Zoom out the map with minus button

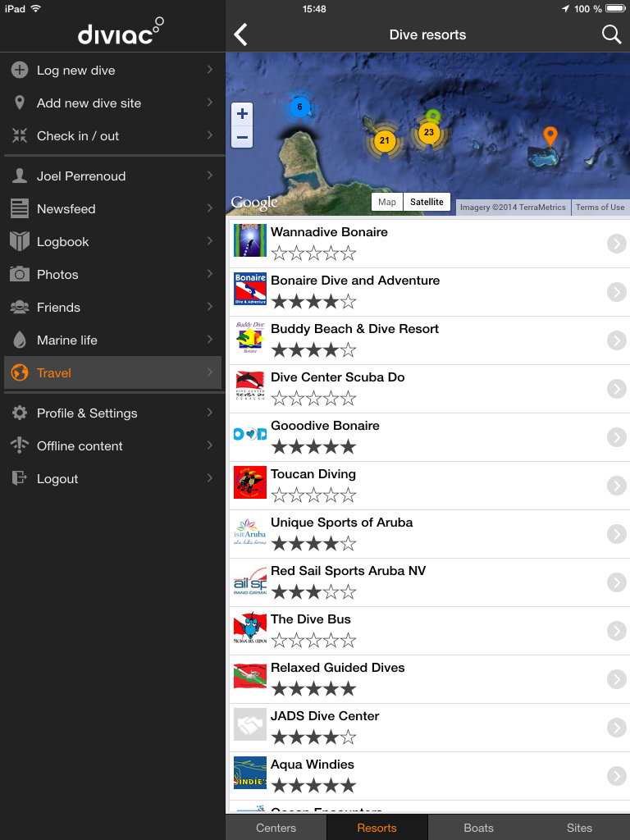pos(242,137)
